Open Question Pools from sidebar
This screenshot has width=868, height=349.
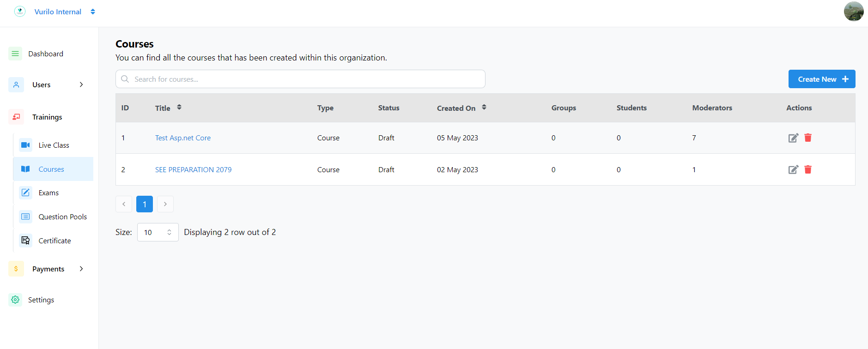click(62, 217)
